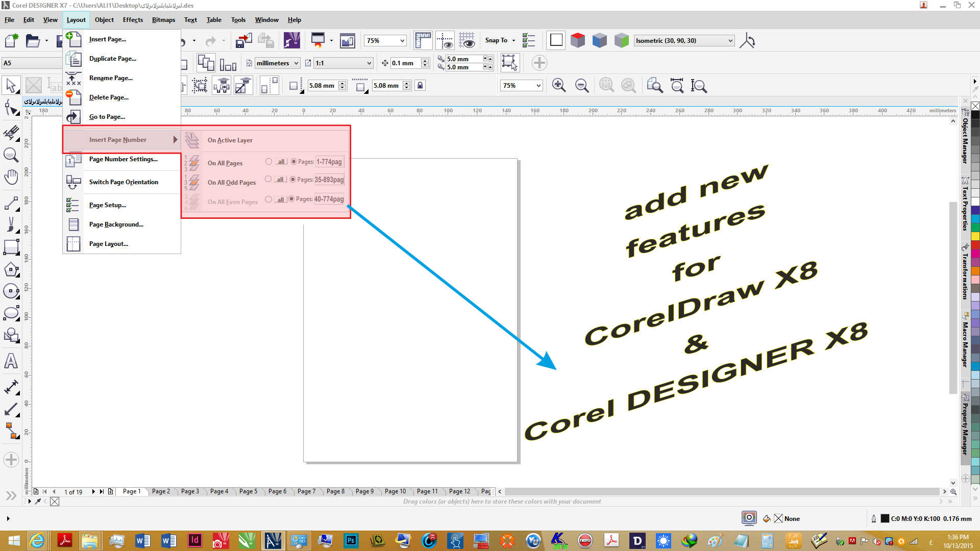Click the Show Rulers icon
The width and height of the screenshot is (980, 551).
(423, 40)
